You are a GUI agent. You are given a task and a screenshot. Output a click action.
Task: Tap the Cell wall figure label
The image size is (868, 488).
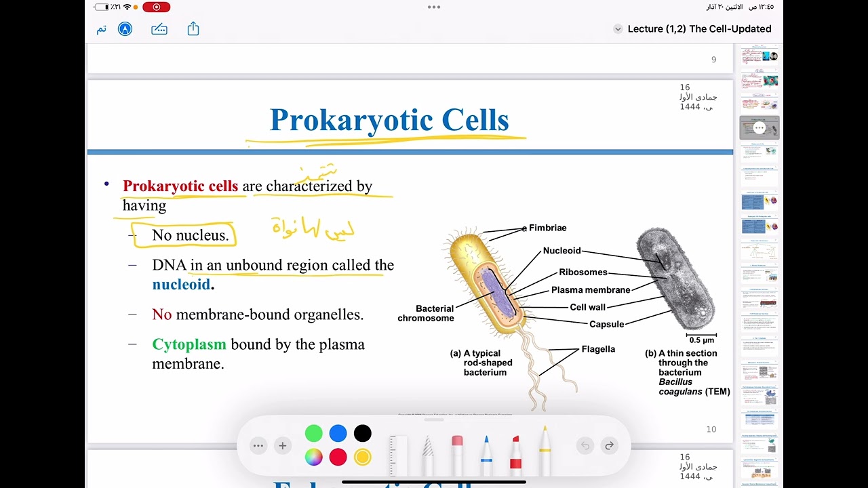pos(588,307)
